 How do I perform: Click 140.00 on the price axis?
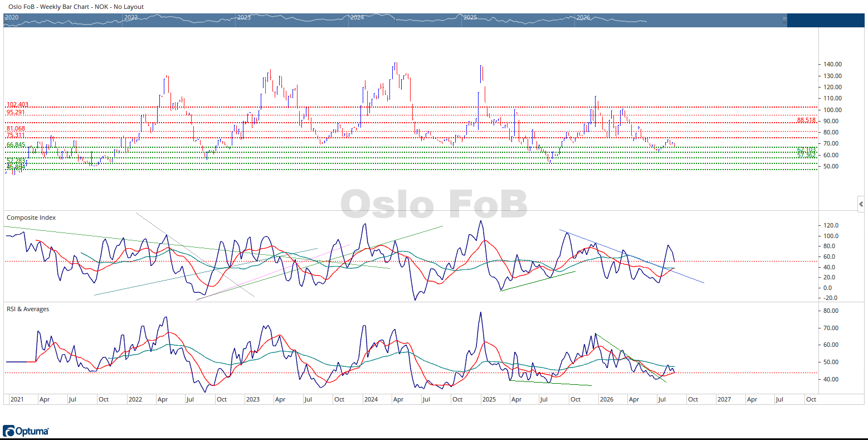832,64
